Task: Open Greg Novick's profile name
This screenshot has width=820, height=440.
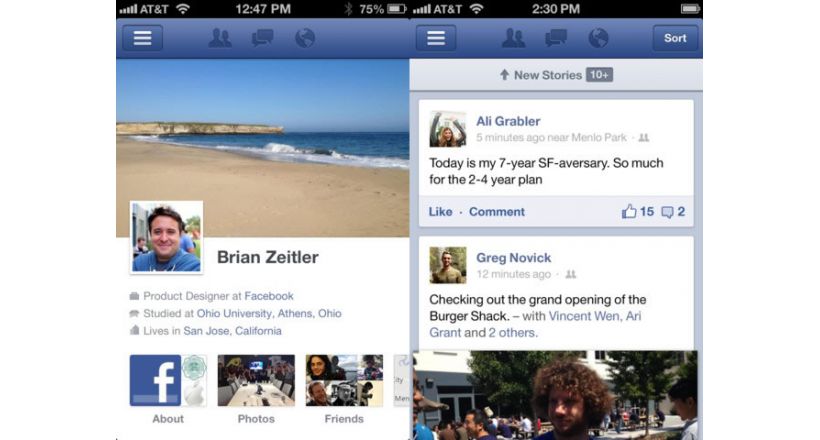Action: (x=513, y=258)
